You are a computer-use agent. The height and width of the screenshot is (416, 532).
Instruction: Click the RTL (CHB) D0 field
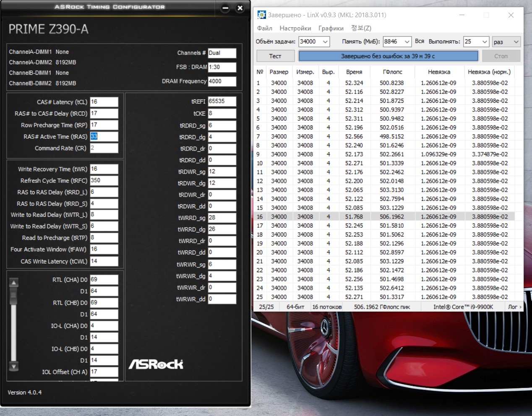tap(104, 302)
